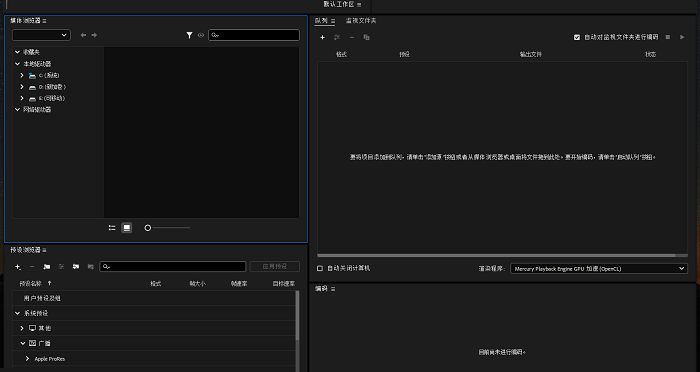
Task: Switch media browser to list view icon
Action: tap(112, 228)
